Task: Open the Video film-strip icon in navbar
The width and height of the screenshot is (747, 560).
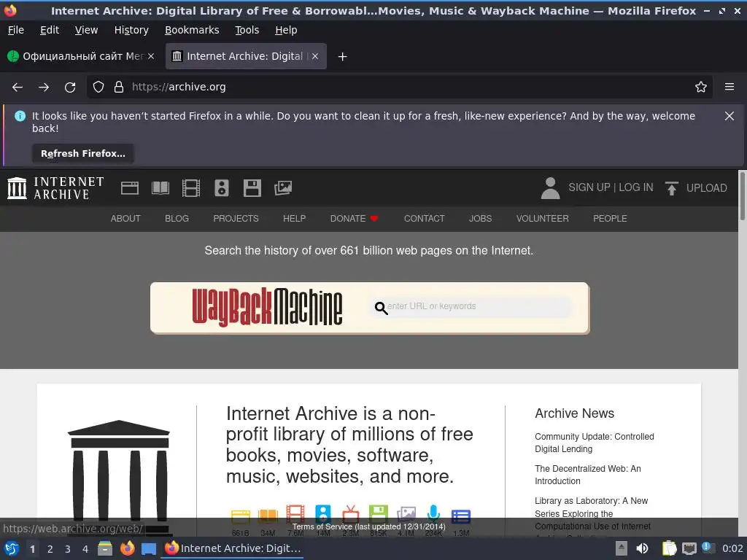Action: point(191,188)
